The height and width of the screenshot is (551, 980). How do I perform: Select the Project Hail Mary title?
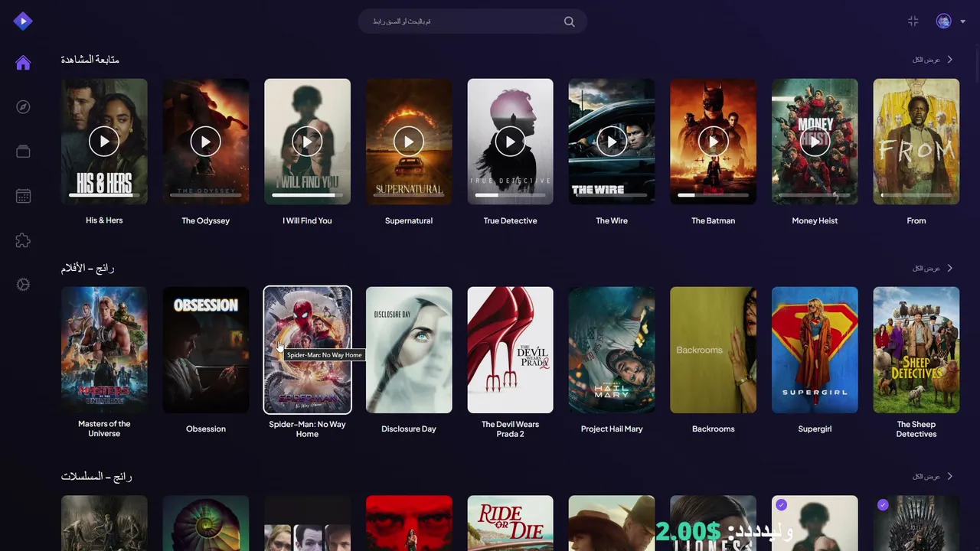point(612,429)
